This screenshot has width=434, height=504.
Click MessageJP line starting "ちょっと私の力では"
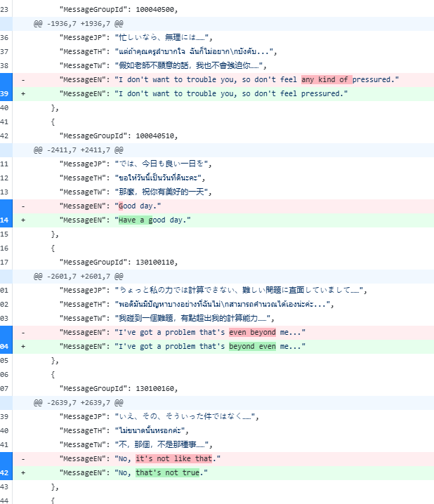coord(213,290)
